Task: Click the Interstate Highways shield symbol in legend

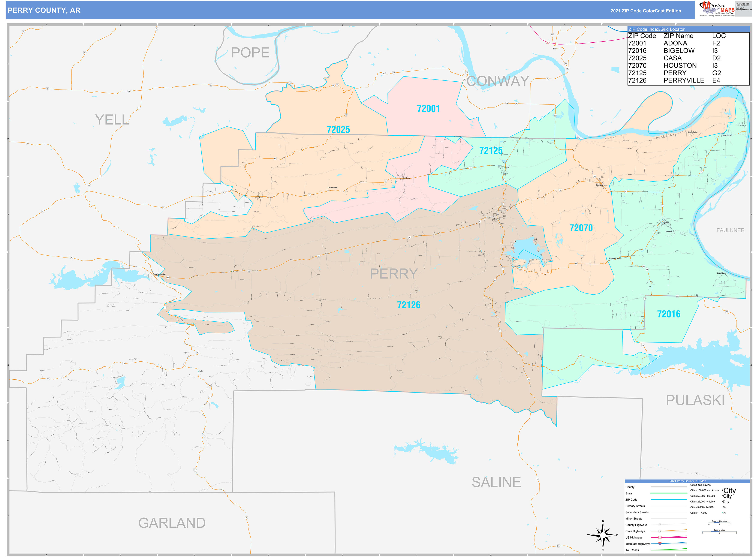Action: coord(660,544)
